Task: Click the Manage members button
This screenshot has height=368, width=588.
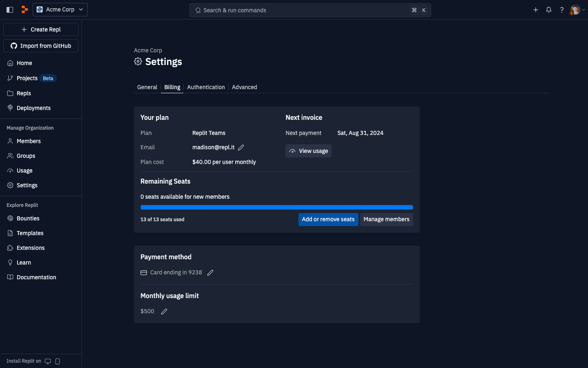Action: (386, 220)
